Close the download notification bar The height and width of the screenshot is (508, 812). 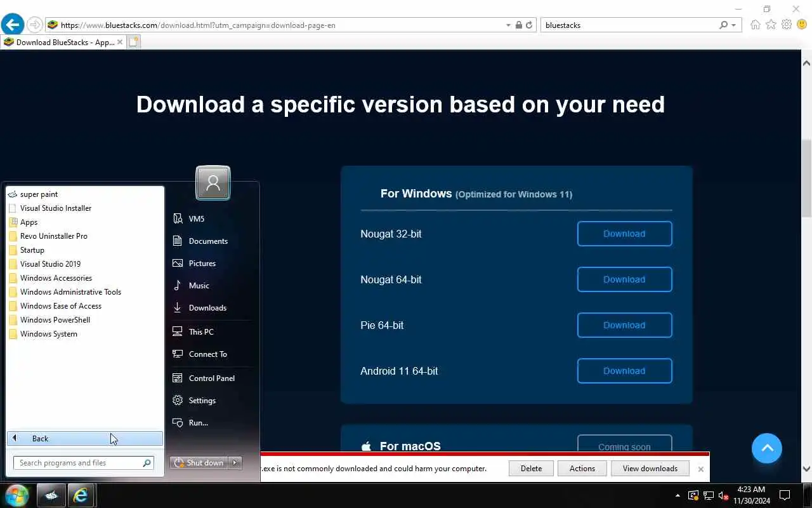tap(700, 469)
